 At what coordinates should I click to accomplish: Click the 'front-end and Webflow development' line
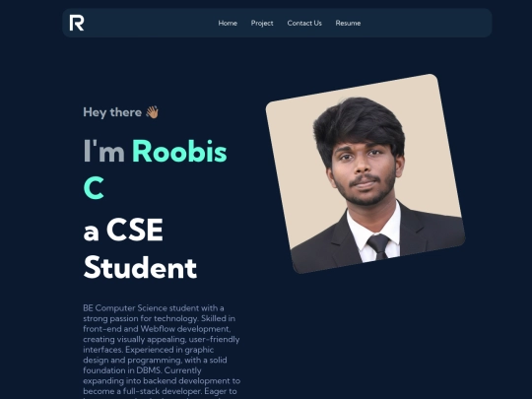157,329
